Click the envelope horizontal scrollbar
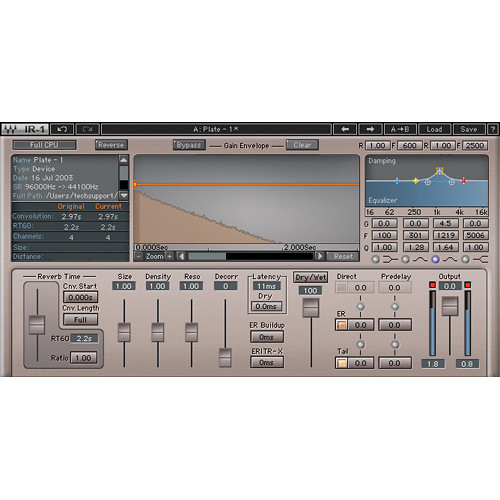500x500 pixels. click(x=251, y=256)
